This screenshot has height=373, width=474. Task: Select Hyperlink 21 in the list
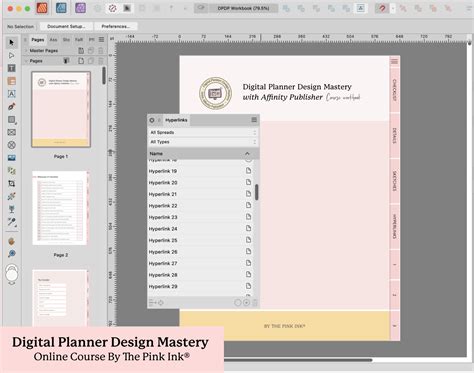click(200, 194)
